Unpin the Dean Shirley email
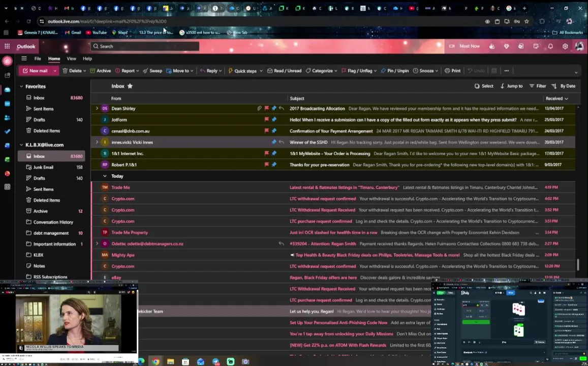588x366 pixels. 274,108
